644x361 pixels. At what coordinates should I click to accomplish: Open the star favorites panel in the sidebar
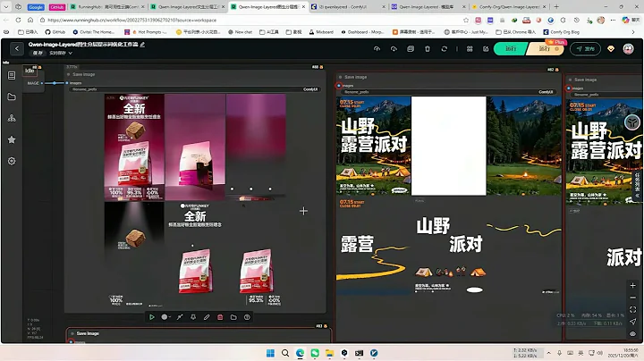12,139
